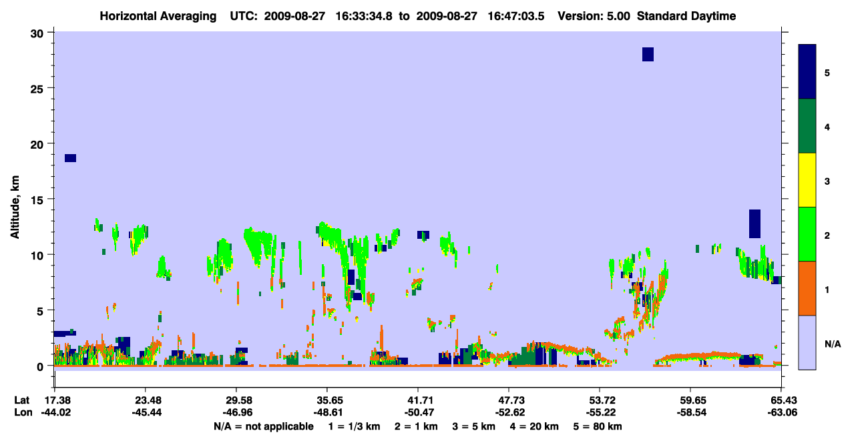
Task: Click the latitude value 29.58
Action: pos(236,400)
